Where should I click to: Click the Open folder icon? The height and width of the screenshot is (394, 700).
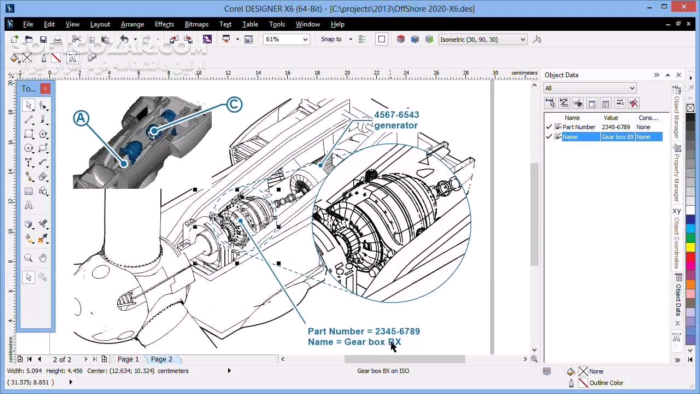tap(29, 39)
